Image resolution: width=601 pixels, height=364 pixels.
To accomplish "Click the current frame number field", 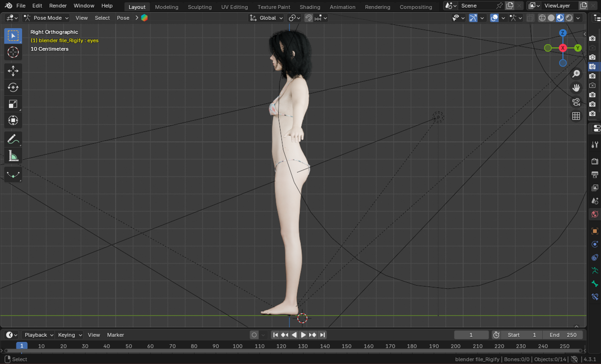I will [x=471, y=335].
